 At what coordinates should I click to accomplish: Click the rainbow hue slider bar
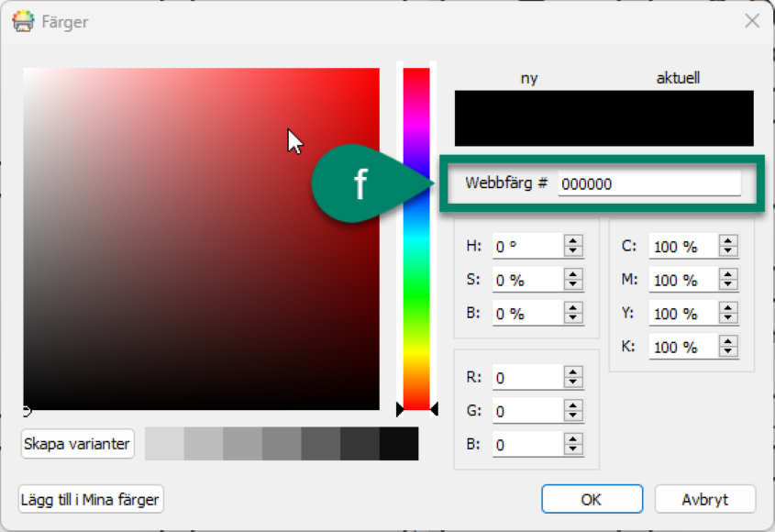416,238
